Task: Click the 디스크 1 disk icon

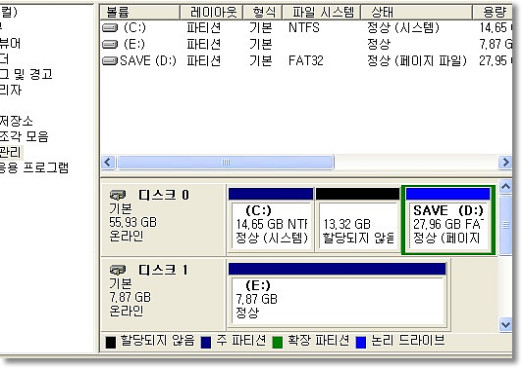Action: pyautogui.click(x=118, y=269)
